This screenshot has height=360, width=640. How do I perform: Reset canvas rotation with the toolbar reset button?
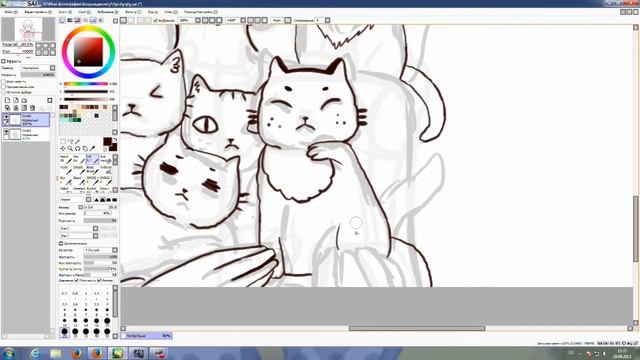pyautogui.click(x=264, y=20)
